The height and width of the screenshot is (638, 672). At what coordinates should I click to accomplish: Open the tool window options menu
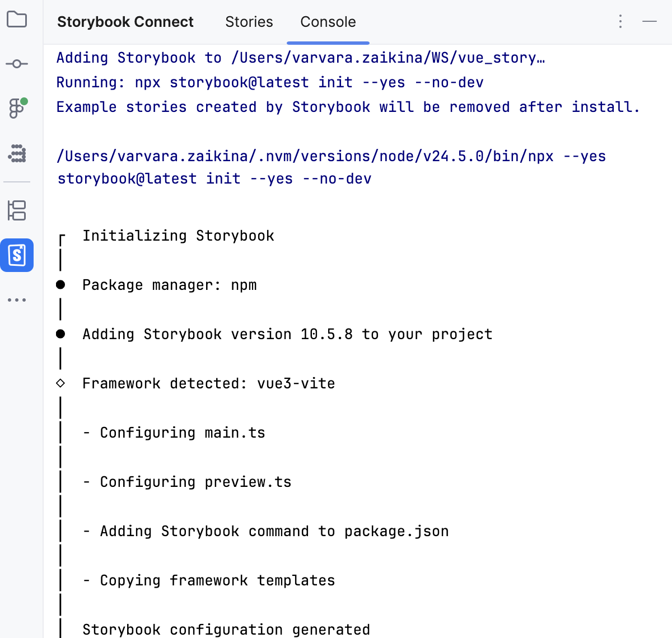[x=620, y=22]
